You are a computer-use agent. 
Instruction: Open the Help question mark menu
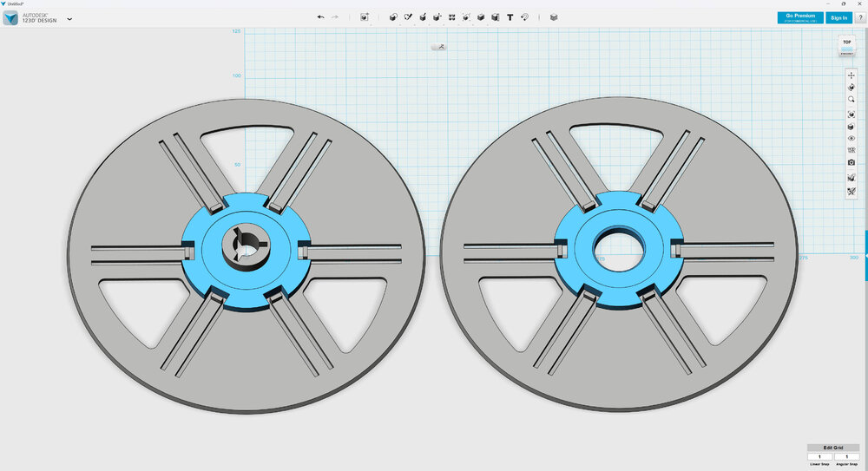pos(859,17)
